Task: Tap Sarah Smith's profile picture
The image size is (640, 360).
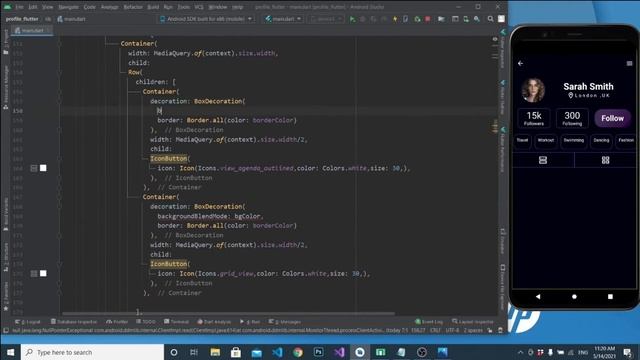Action: [x=533, y=90]
